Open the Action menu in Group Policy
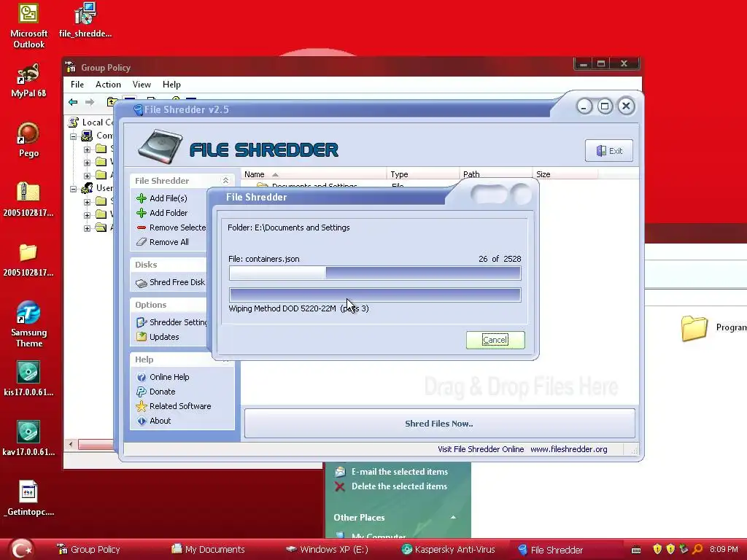Screen dimensions: 747x560 pos(108,85)
